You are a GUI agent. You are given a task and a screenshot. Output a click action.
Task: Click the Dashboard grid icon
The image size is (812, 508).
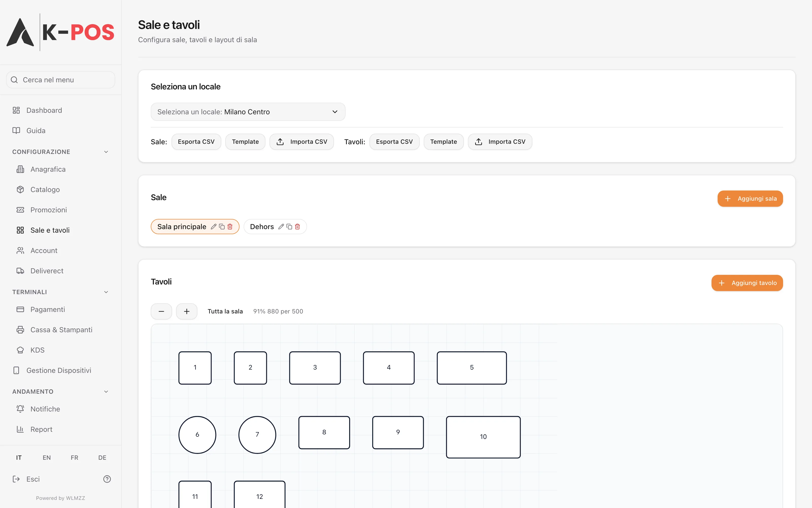point(16,110)
